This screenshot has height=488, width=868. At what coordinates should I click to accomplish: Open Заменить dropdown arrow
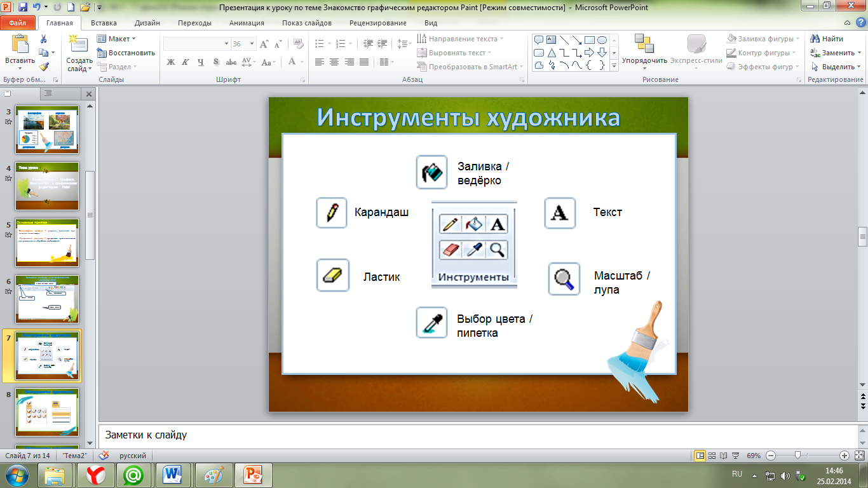point(860,53)
